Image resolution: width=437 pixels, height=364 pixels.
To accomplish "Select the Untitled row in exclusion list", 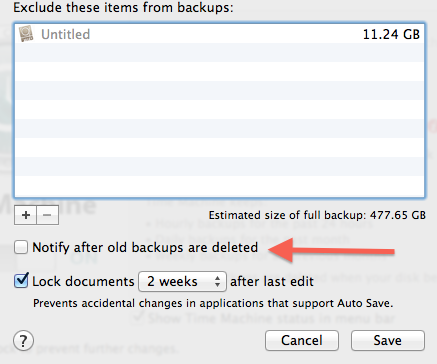I will pos(219,34).
